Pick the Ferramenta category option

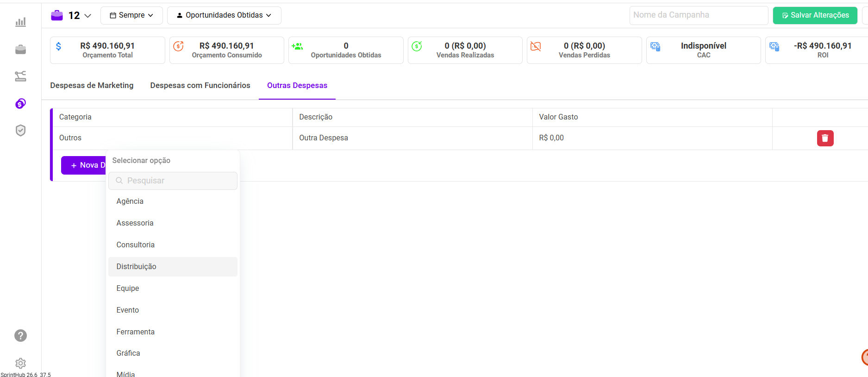click(x=136, y=332)
